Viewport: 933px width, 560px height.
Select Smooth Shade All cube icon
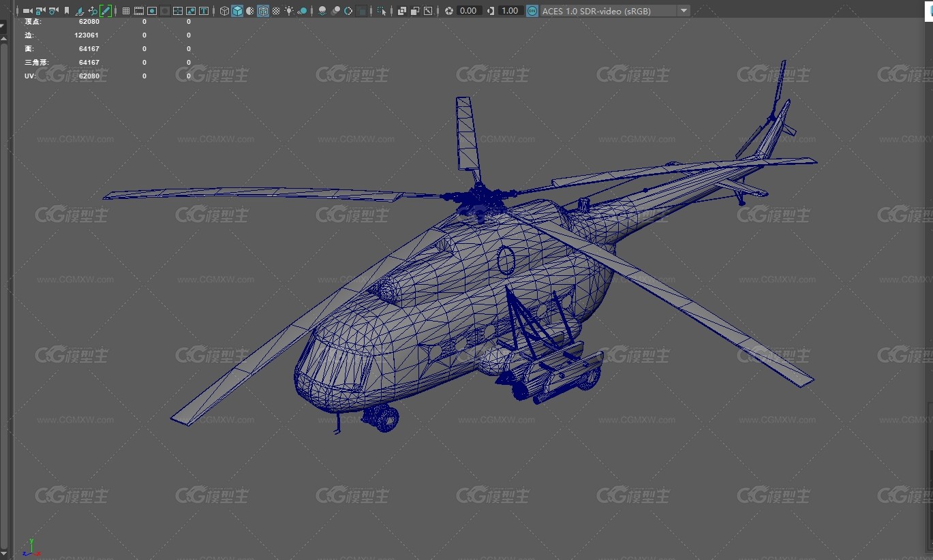[237, 11]
